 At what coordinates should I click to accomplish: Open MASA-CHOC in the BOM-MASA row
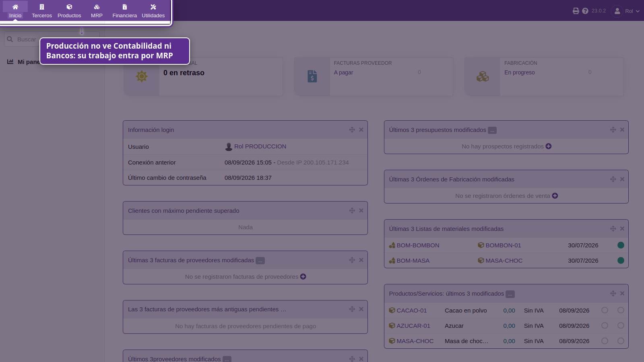(x=500, y=261)
